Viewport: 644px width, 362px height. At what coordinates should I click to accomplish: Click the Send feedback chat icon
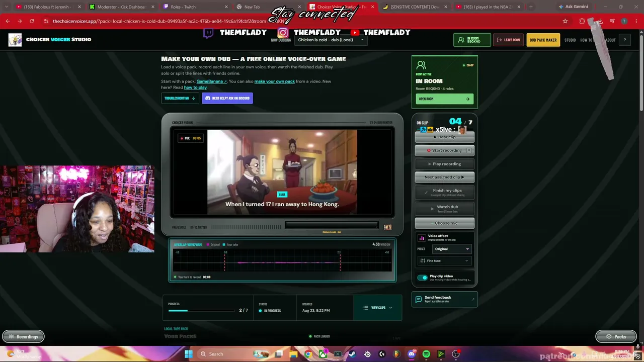tap(418, 299)
